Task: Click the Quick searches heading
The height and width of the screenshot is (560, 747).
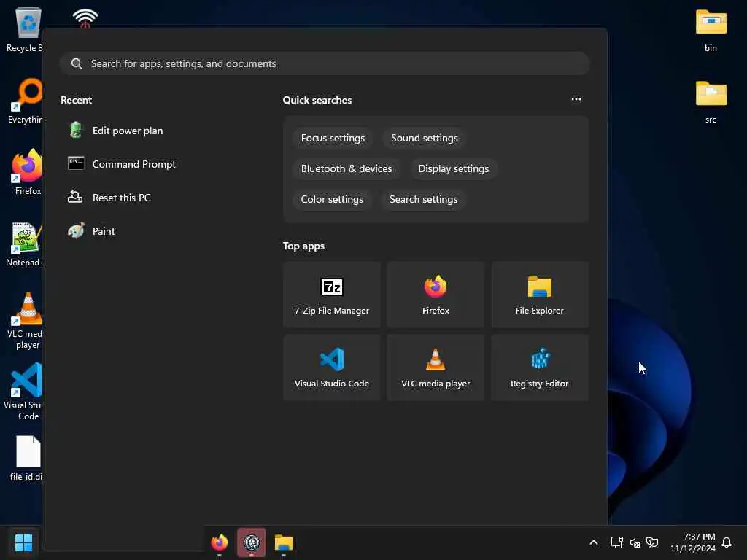Action: (317, 100)
